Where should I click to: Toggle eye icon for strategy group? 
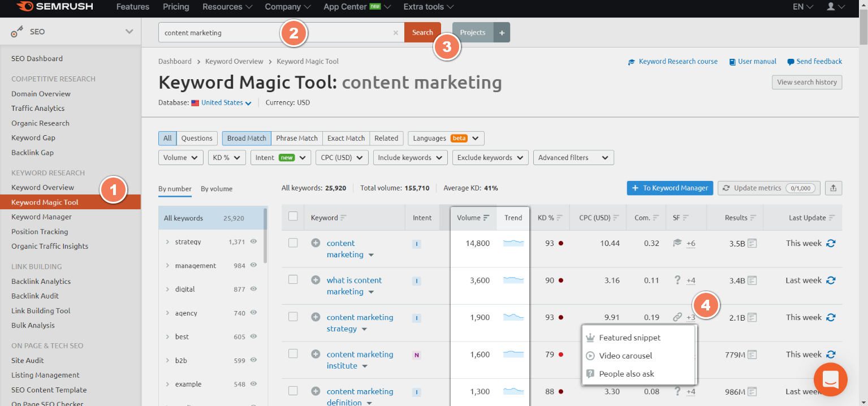[x=254, y=241]
